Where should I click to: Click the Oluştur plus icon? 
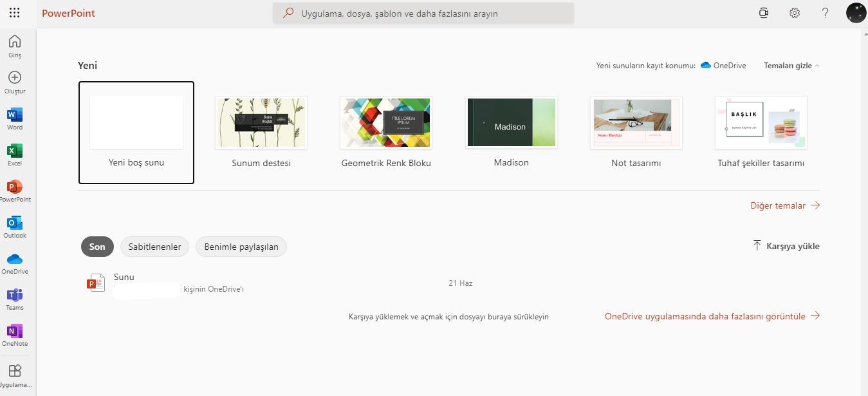pos(14,77)
